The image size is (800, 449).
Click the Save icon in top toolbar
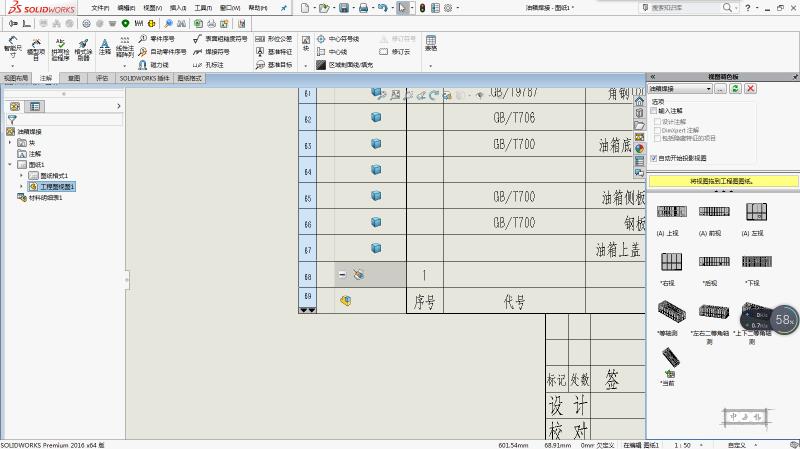click(x=344, y=8)
